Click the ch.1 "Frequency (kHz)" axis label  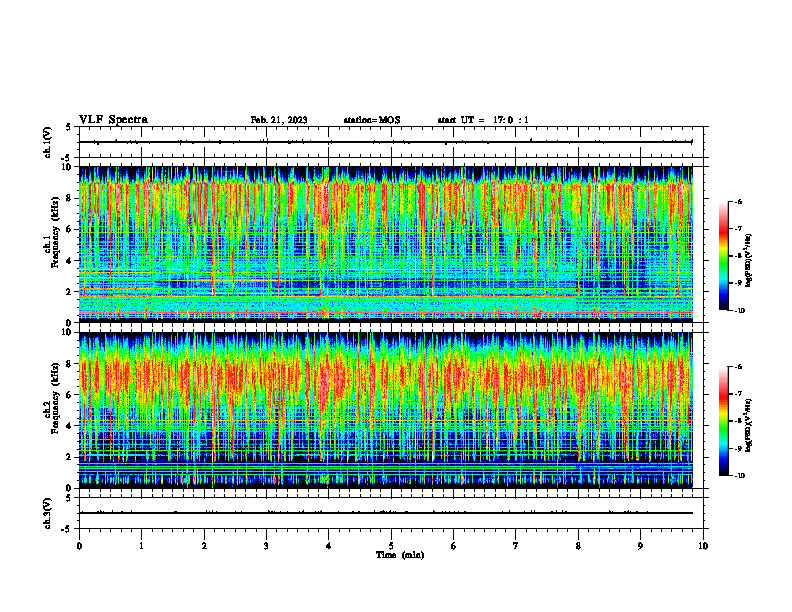pos(55,230)
